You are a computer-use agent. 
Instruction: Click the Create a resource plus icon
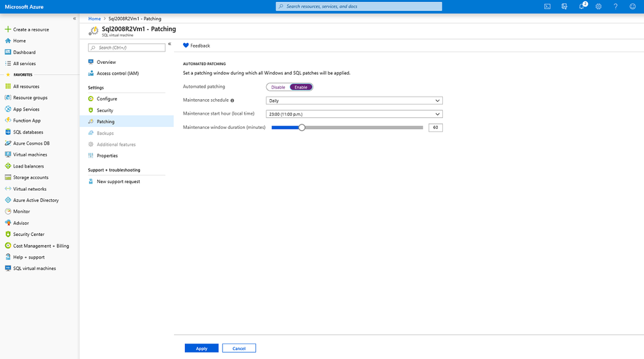pyautogui.click(x=8, y=29)
